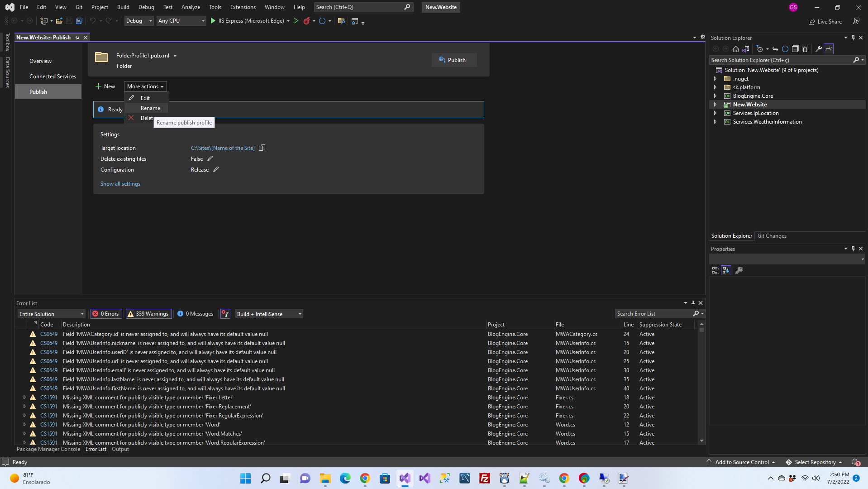
Task: Toggle the 0 Messages filter
Action: tap(195, 314)
